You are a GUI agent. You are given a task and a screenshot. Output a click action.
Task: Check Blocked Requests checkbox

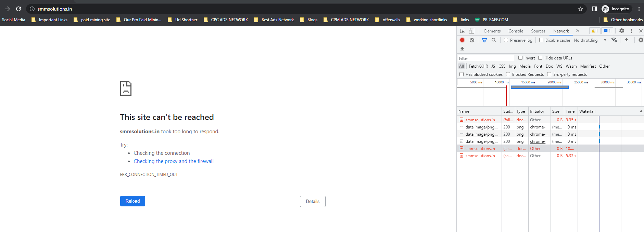508,74
